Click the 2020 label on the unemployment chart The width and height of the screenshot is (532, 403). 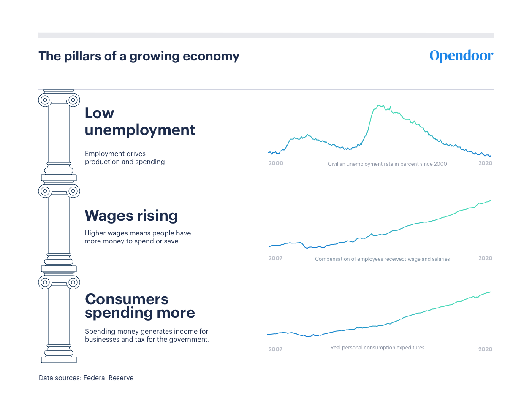pyautogui.click(x=485, y=163)
